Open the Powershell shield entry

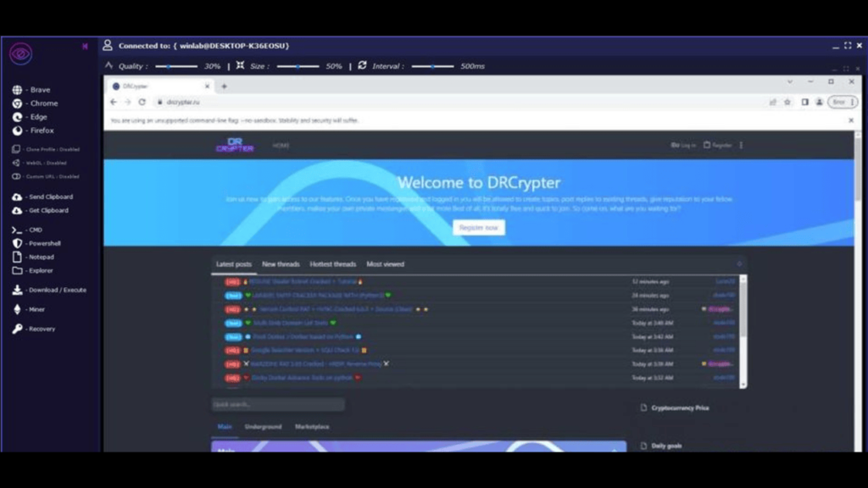[36, 243]
